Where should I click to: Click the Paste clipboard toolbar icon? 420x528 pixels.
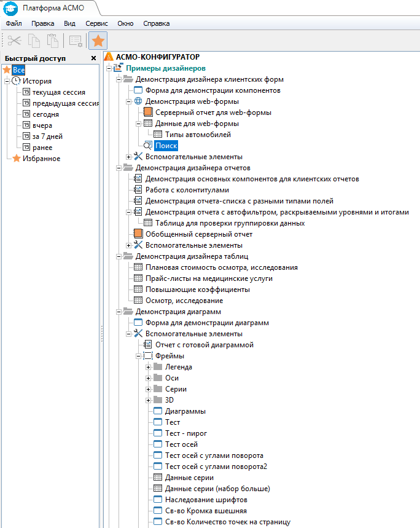click(52, 41)
